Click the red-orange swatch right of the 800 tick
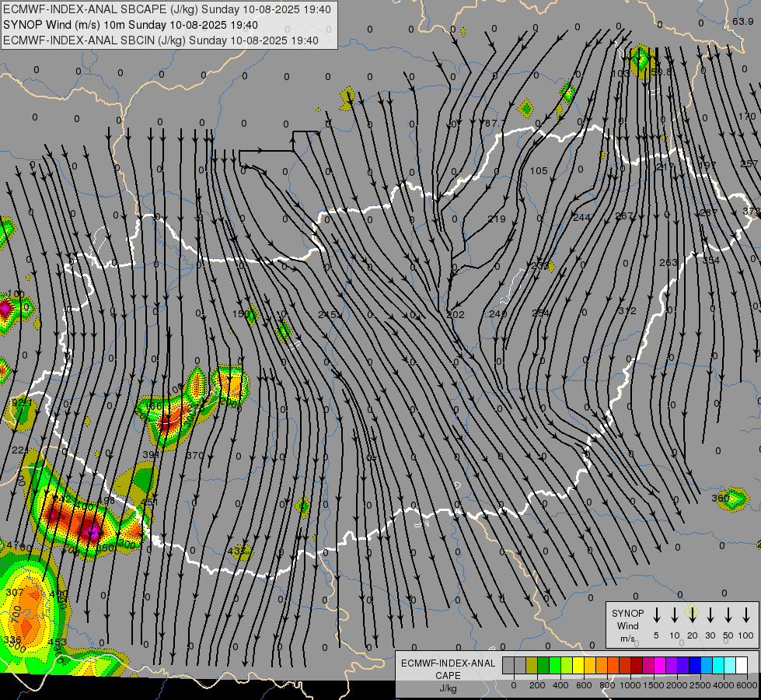This screenshot has width=761, height=700. pos(613,665)
